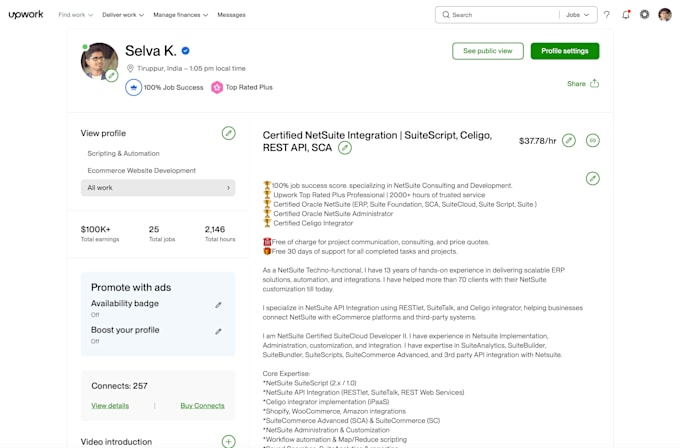Add a video introduction
Viewport: 680px width, 448px height.
tap(229, 441)
